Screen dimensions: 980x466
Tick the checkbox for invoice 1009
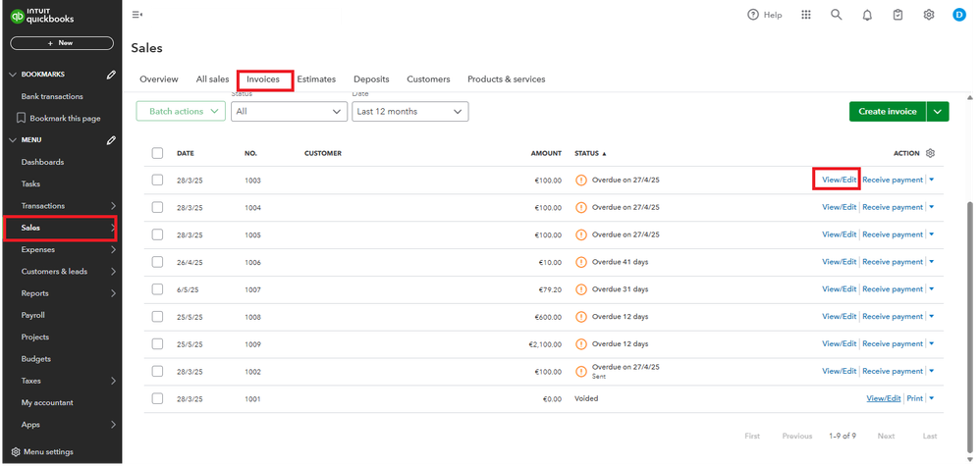pos(157,343)
